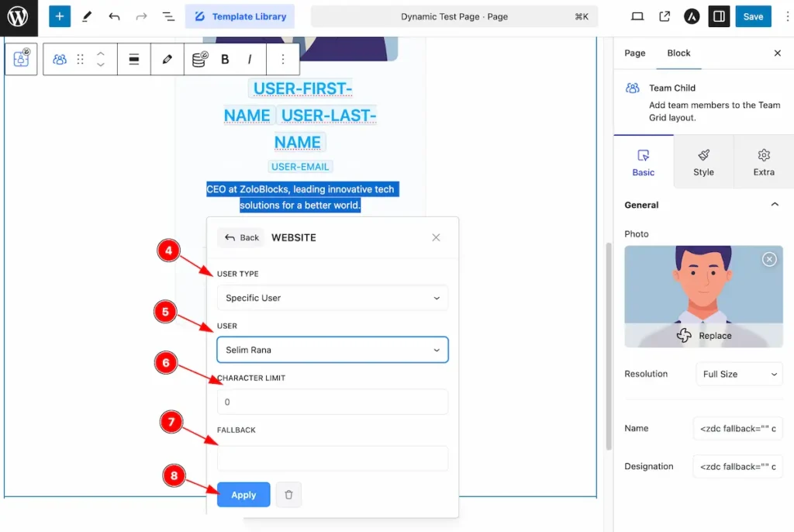Open document overview list icon
Image resolution: width=794 pixels, height=532 pixels.
pyautogui.click(x=168, y=17)
